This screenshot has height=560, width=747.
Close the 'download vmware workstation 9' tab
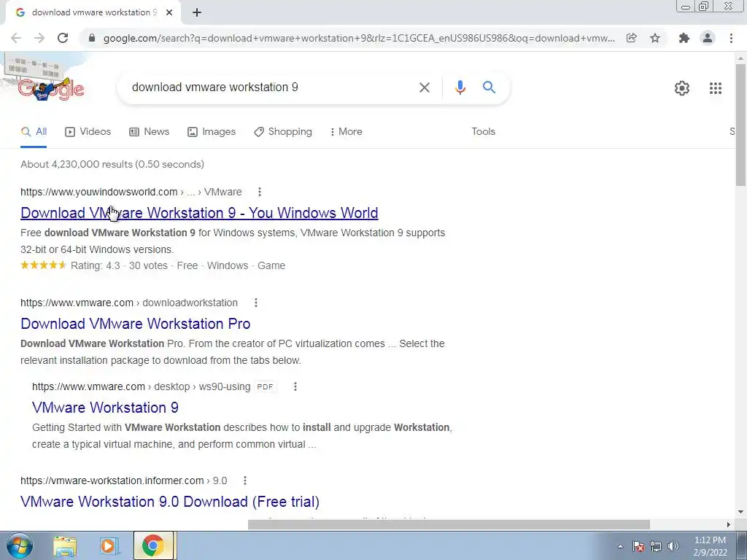pyautogui.click(x=169, y=12)
